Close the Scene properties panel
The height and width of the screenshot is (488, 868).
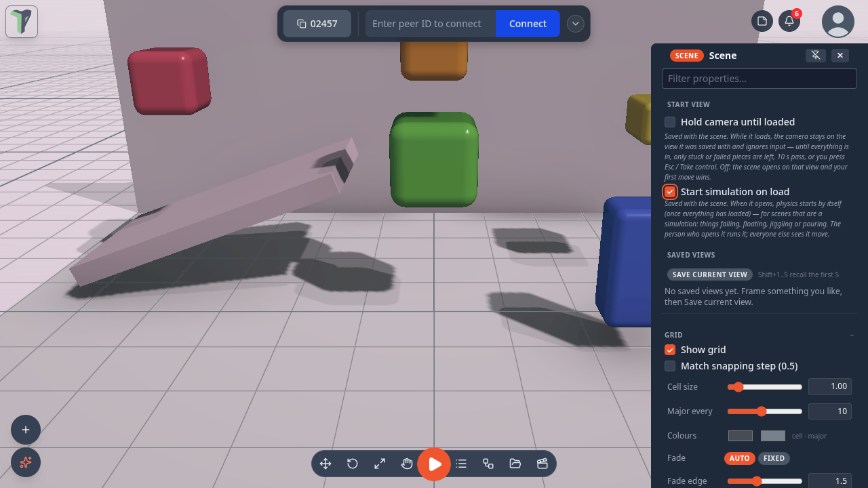click(840, 56)
